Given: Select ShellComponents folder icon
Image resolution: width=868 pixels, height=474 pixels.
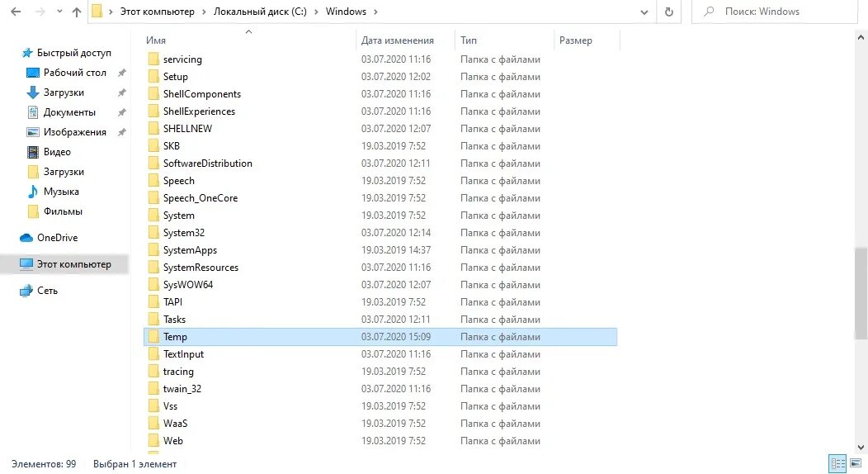Looking at the screenshot, I should click(x=153, y=94).
